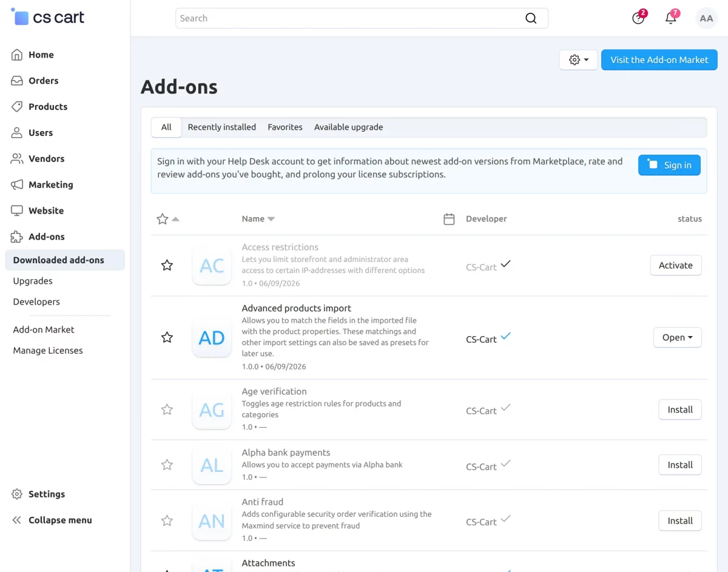The image size is (728, 572).
Task: Click the Add-ons puzzle icon in sidebar
Action: coord(17,237)
